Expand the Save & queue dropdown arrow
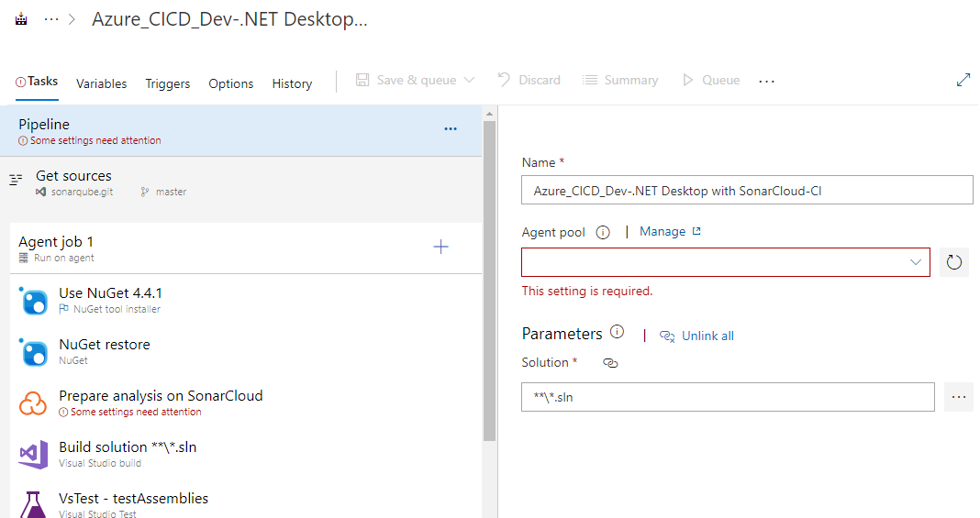The height and width of the screenshot is (518, 980). (x=470, y=80)
